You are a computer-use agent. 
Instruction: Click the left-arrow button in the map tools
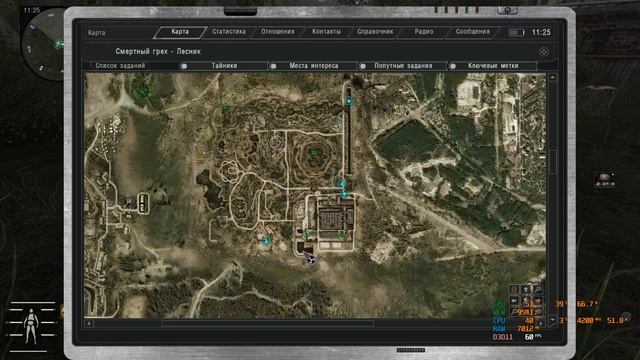[514, 301]
